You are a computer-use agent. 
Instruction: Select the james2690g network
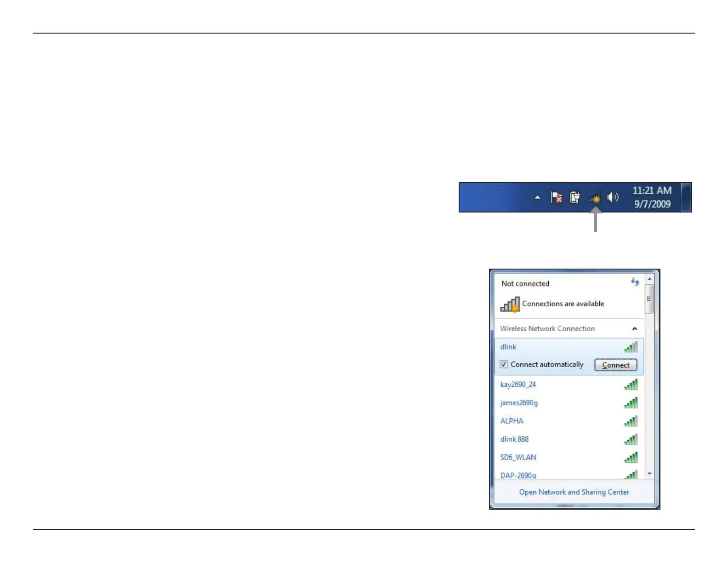pyautogui.click(x=569, y=403)
